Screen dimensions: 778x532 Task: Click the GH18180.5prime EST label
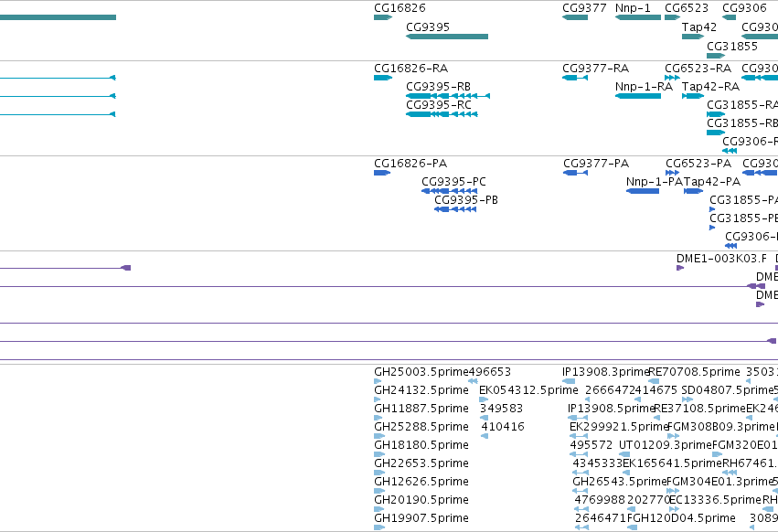(x=421, y=446)
